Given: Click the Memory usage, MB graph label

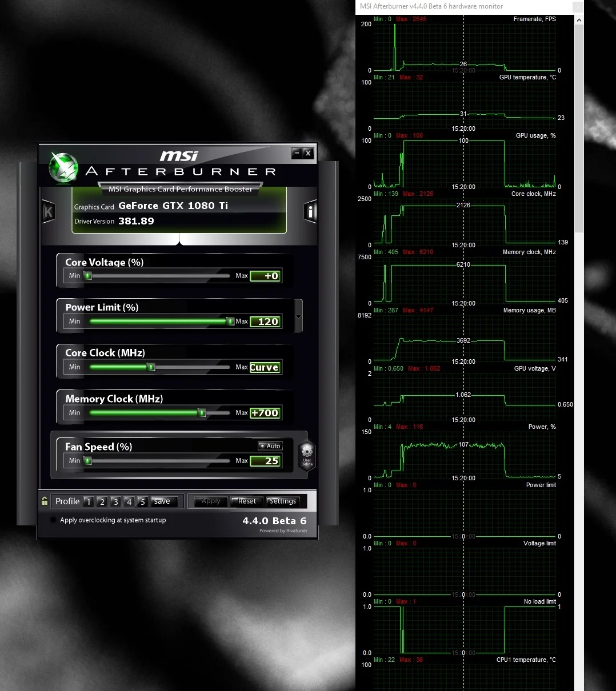Looking at the screenshot, I should 530,310.
